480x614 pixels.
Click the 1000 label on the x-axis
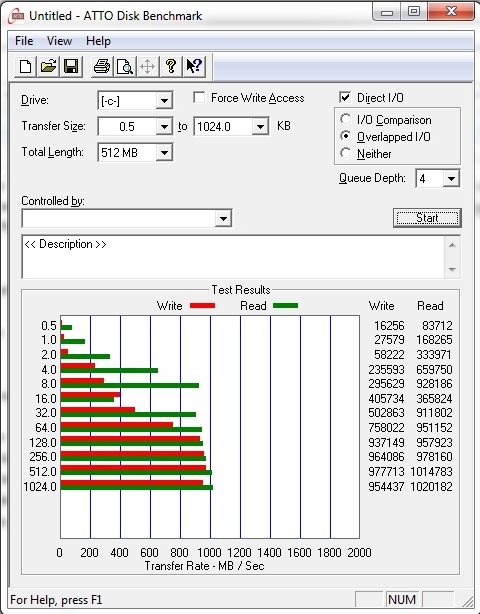pos(209,552)
